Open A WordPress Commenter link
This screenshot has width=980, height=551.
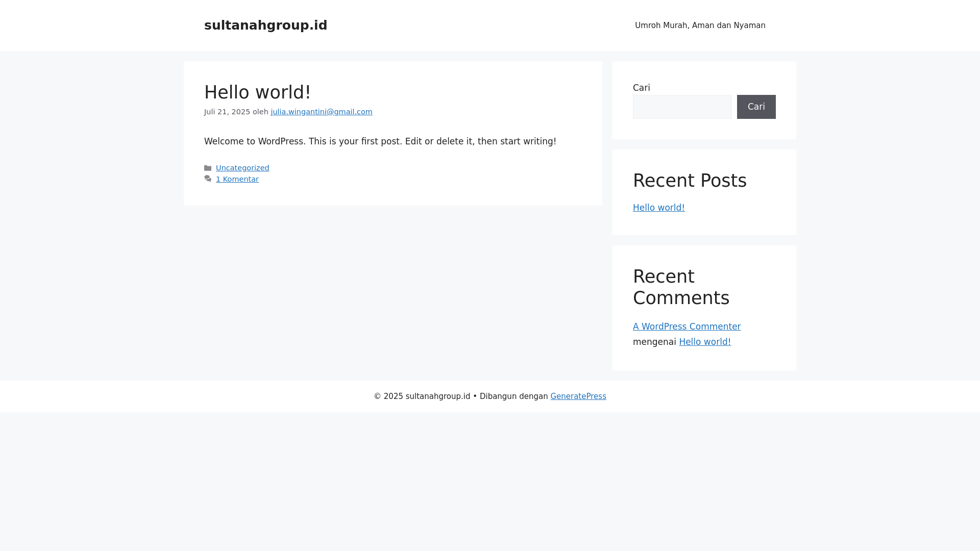click(x=687, y=327)
